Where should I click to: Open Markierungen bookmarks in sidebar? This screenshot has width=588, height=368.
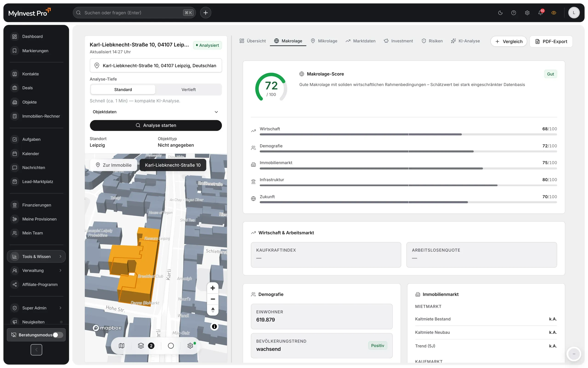click(x=36, y=51)
